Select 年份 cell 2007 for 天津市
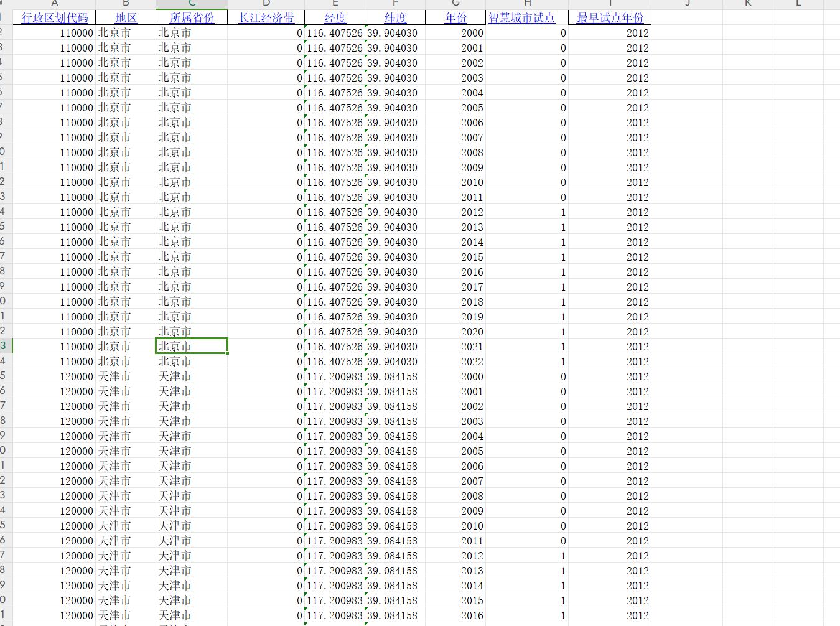The width and height of the screenshot is (840, 626). (455, 481)
